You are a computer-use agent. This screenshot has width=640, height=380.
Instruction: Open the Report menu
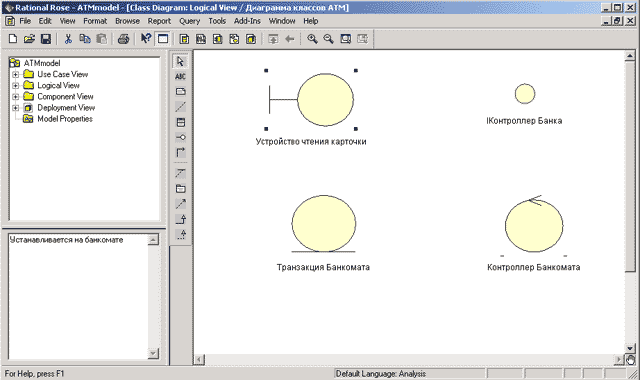(159, 21)
